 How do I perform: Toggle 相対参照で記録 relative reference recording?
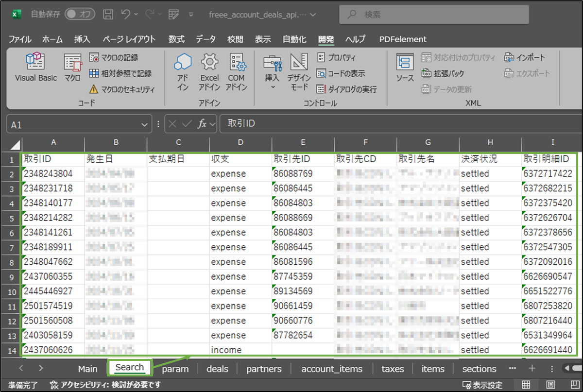(x=120, y=73)
